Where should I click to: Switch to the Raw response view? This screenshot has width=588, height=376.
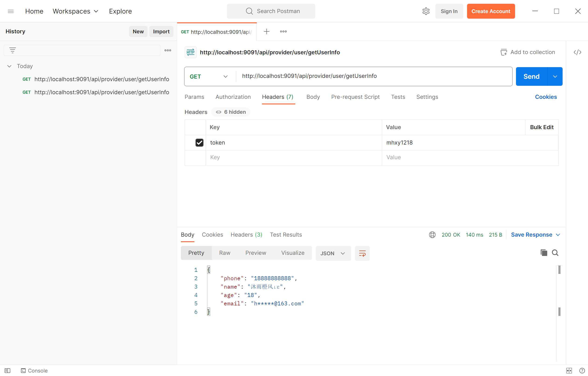(224, 253)
